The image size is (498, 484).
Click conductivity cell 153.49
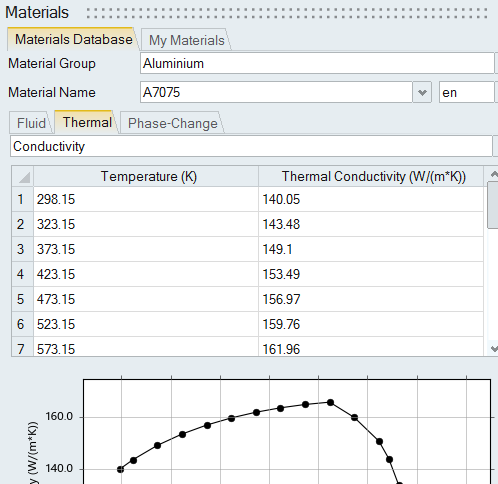tap(371, 274)
